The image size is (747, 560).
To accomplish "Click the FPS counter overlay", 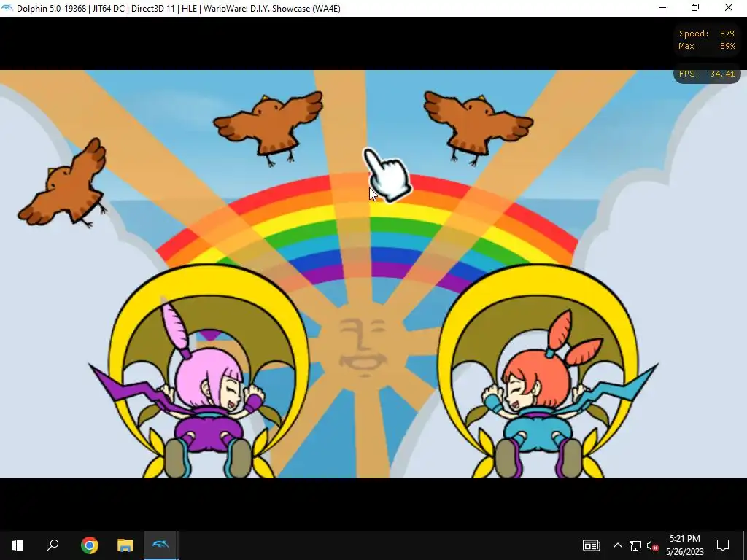I will pos(707,74).
